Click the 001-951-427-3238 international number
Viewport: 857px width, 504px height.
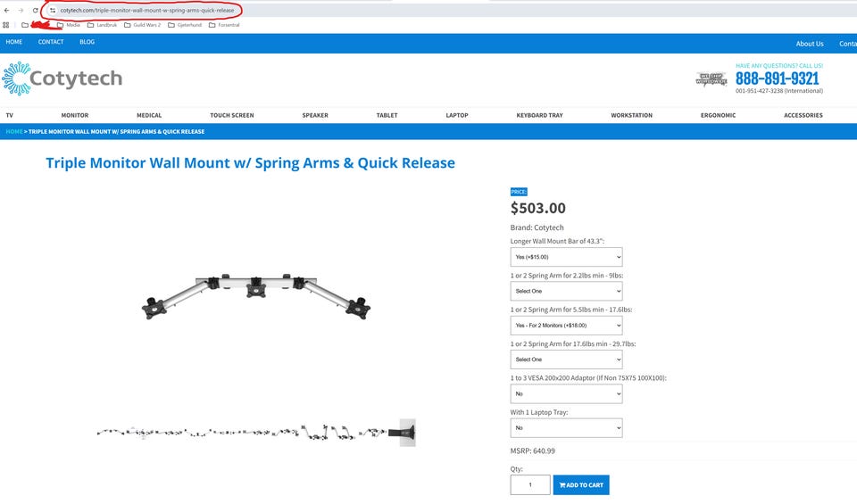(778, 91)
